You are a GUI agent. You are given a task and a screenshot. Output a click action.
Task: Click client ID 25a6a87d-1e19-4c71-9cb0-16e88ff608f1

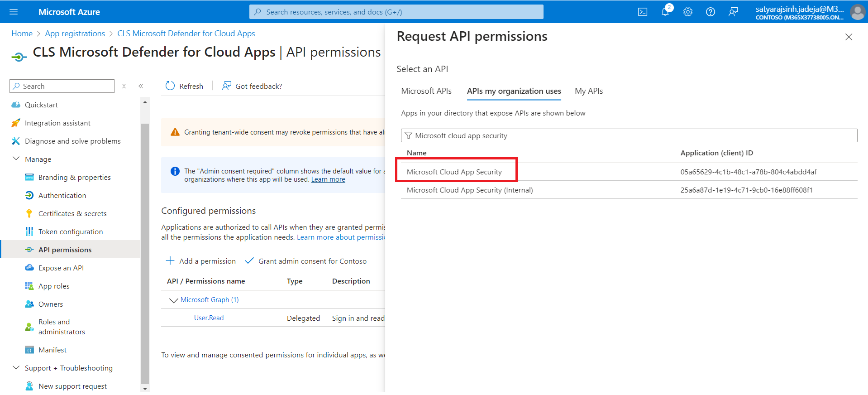point(747,190)
